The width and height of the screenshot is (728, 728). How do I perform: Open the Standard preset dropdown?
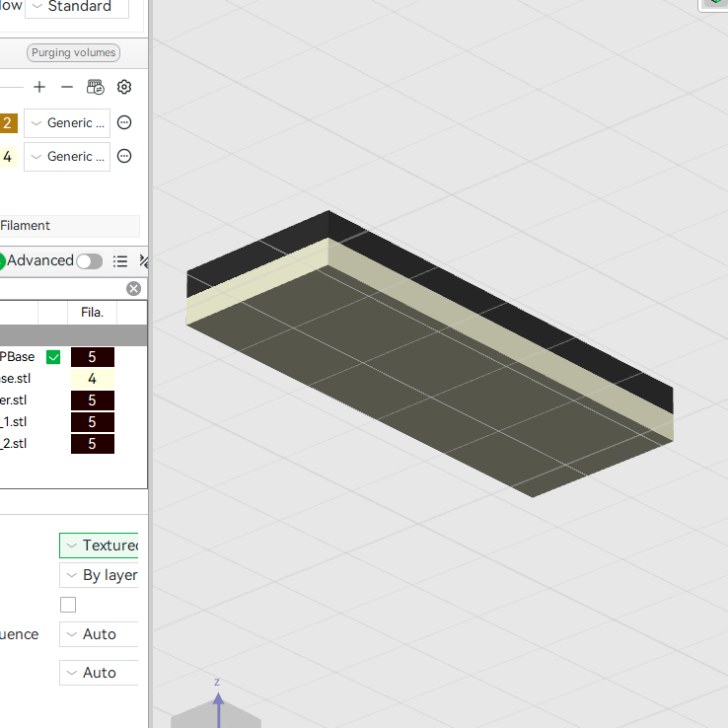tap(77, 7)
